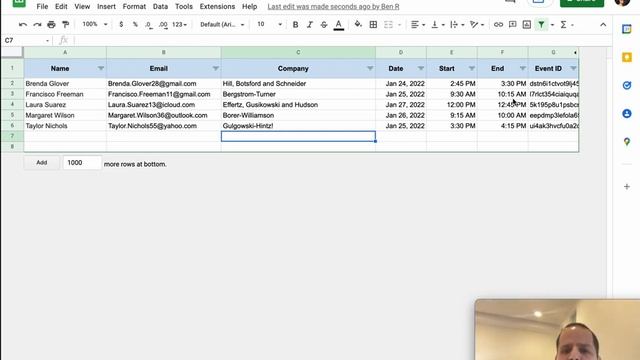Image resolution: width=640 pixels, height=360 pixels.
Task: Click the Merge cells icon
Action: click(388, 24)
